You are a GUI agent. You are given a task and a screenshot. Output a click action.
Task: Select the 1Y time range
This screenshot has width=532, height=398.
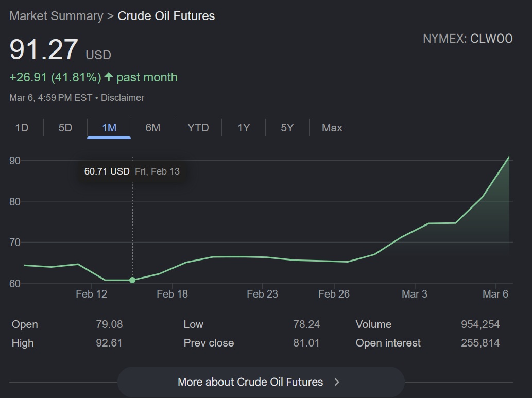coord(244,128)
